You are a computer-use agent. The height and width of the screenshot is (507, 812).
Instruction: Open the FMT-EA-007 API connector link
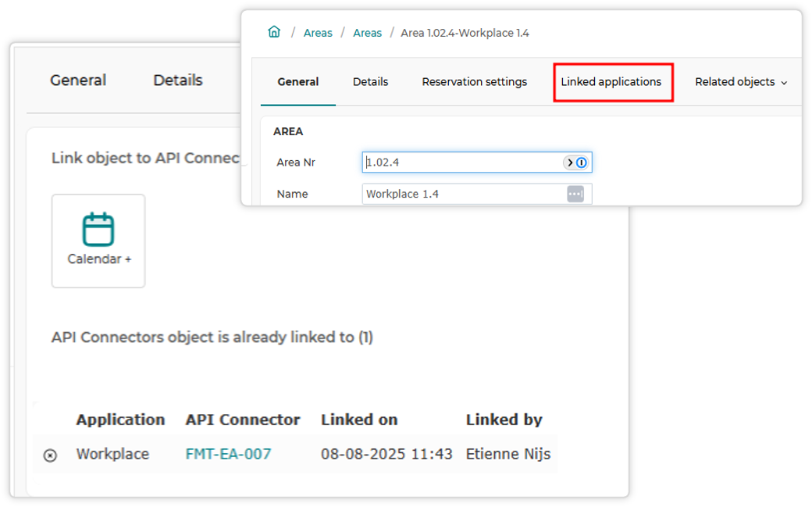pos(228,454)
